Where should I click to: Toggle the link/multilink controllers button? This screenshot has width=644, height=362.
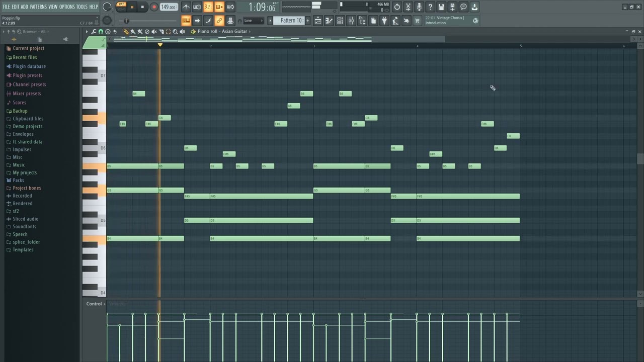coord(219,21)
